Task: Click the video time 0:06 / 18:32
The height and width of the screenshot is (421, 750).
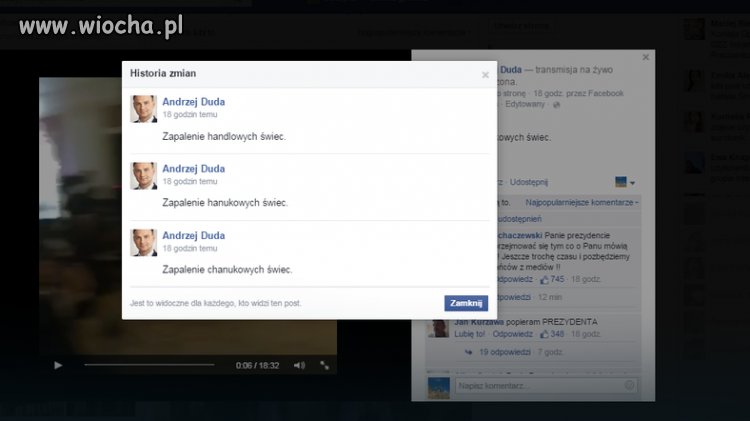Action: (x=257, y=366)
